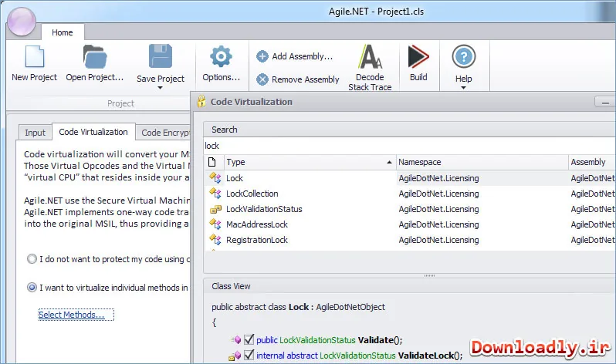Click the Validate() method name
616x364 pixels.
(381, 340)
